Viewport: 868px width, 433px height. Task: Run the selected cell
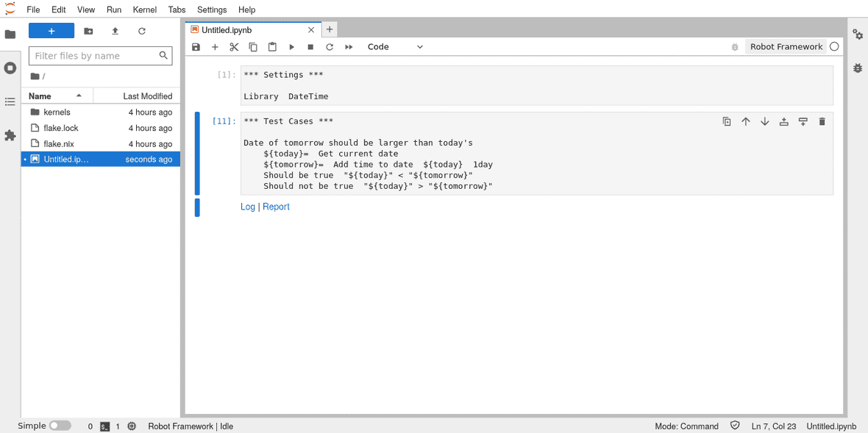tap(291, 47)
